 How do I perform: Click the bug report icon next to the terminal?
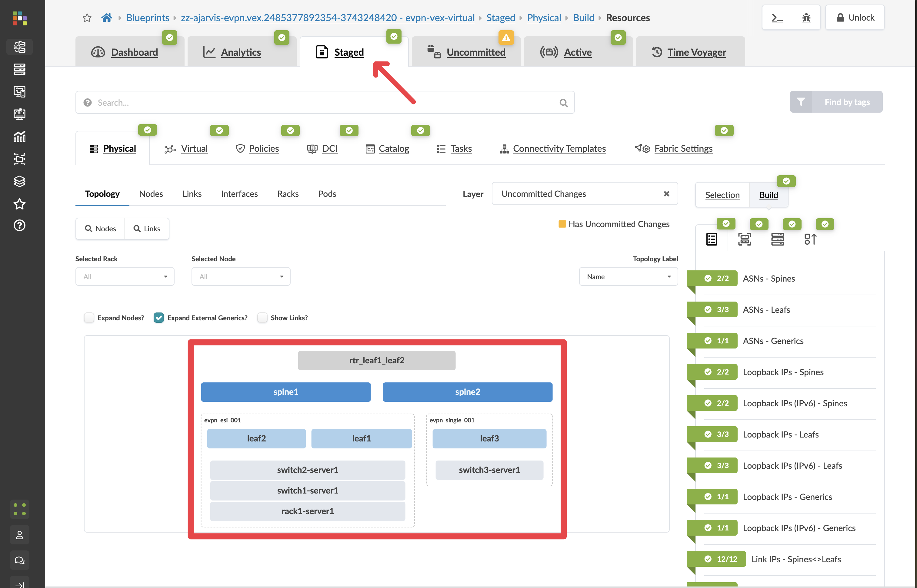pyautogui.click(x=806, y=17)
